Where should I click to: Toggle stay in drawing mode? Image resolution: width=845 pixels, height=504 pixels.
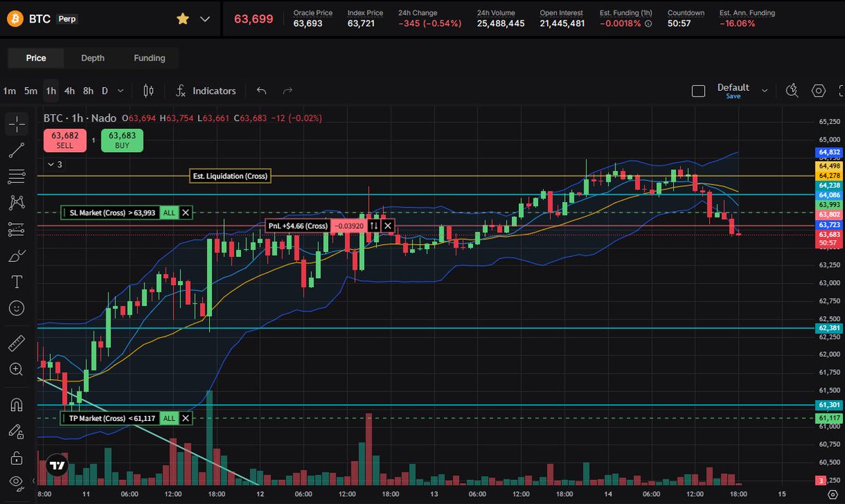click(x=17, y=431)
